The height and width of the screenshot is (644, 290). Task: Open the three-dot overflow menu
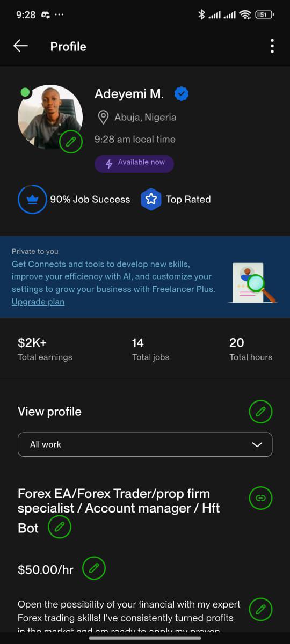coord(272,46)
